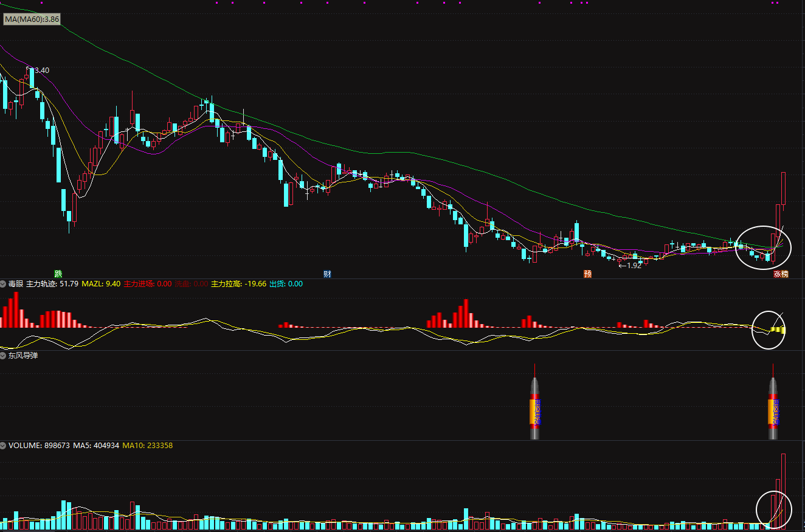Expand the 毒眼 indicator dropdown arrow
The width and height of the screenshot is (805, 532).
pyautogui.click(x=3, y=284)
